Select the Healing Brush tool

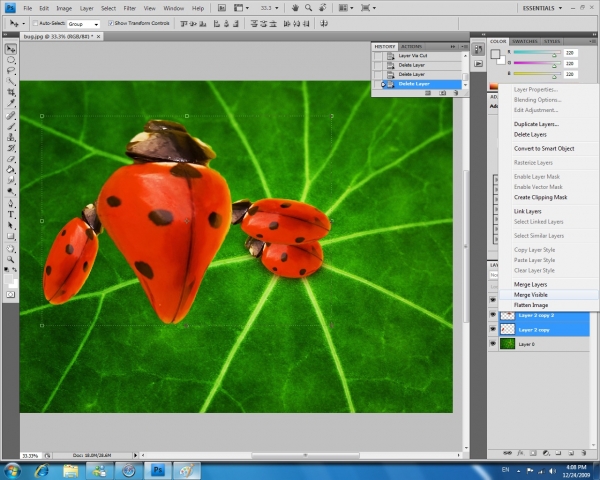click(11, 115)
